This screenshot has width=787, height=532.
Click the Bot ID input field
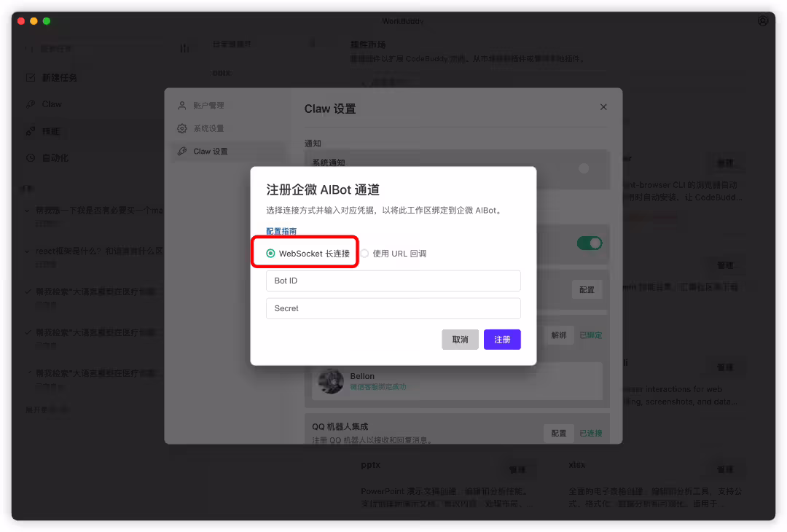393,281
